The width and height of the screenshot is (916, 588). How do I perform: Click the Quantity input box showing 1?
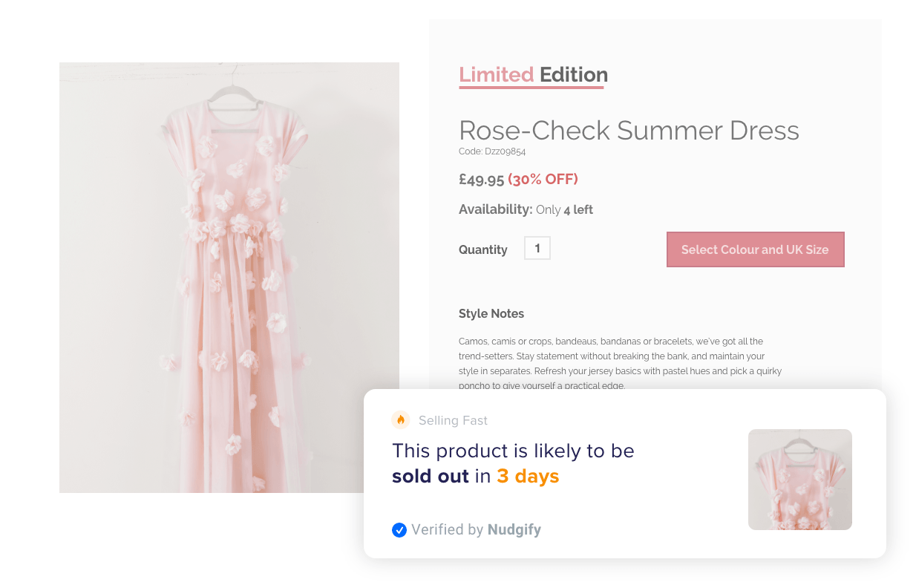537,248
